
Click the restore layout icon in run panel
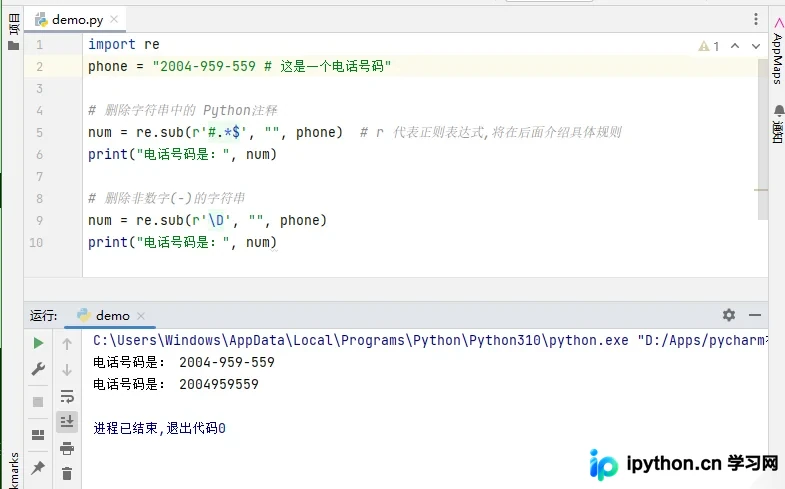[x=38, y=434]
